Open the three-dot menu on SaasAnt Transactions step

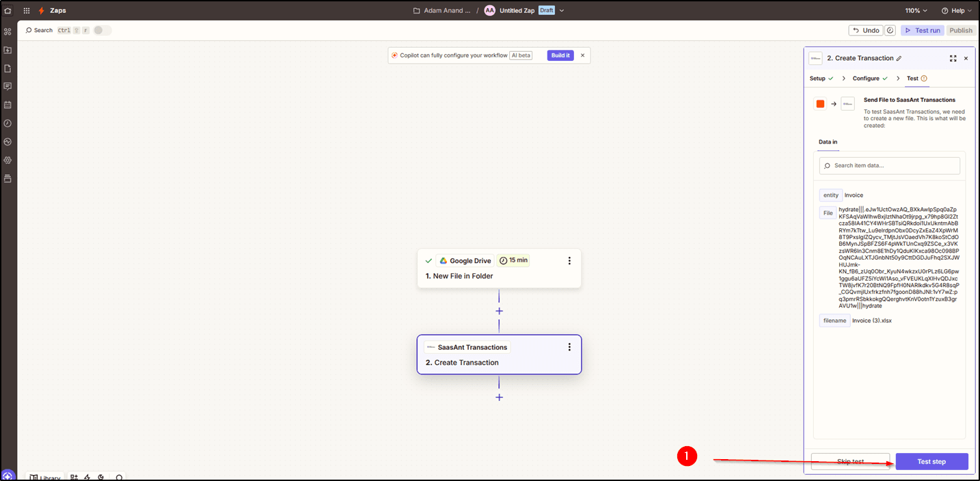(x=569, y=347)
